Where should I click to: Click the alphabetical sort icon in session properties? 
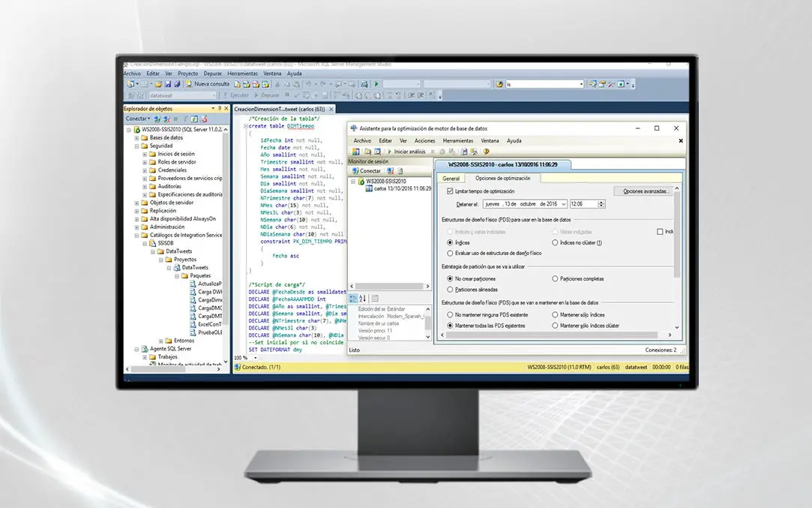click(x=362, y=299)
